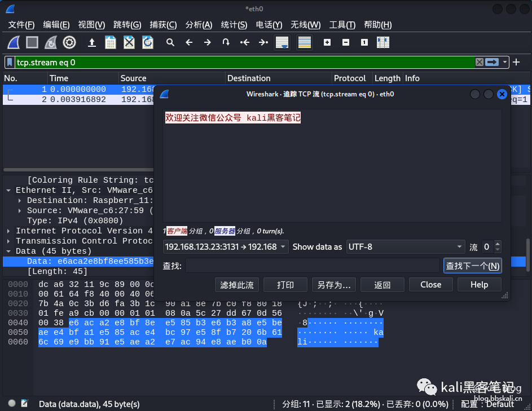Click expert information indicator in status bar
This screenshot has width=532, height=411.
(12, 403)
